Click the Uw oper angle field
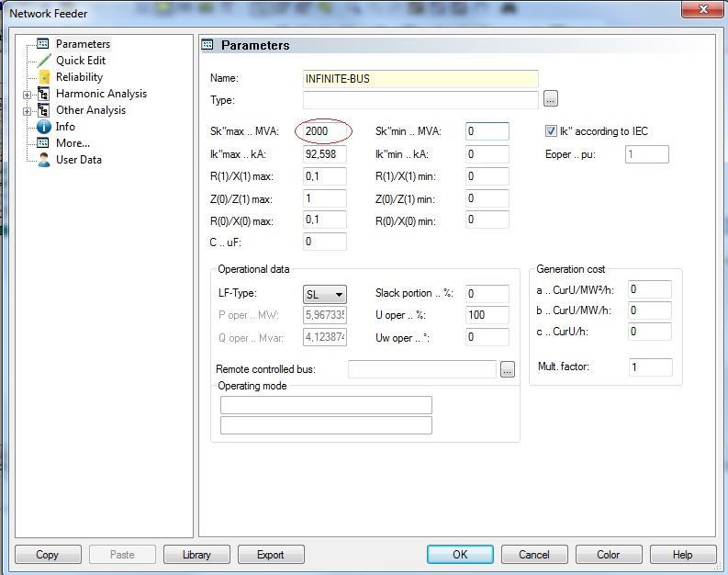The image size is (728, 575). 487,337
